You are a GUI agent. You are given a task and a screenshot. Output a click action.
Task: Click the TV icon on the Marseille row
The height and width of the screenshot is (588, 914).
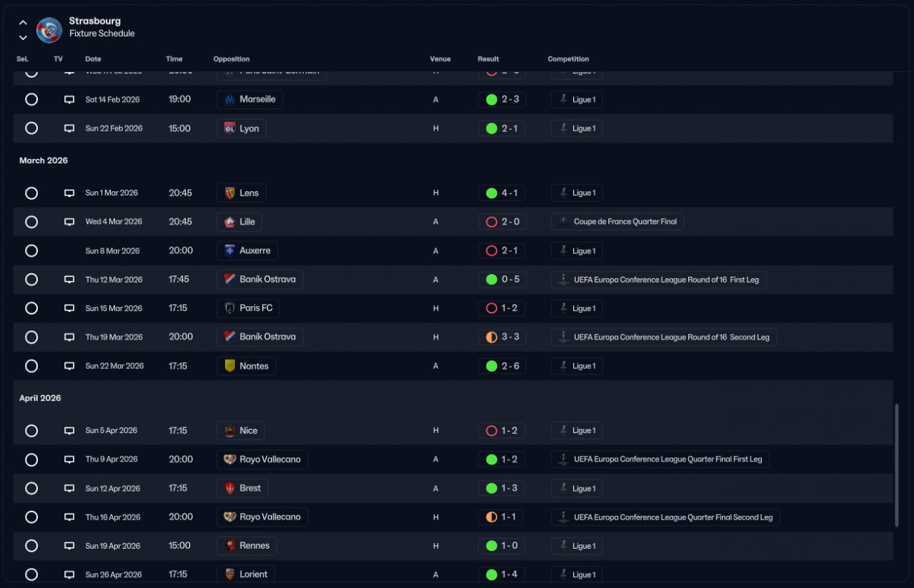[x=69, y=100]
